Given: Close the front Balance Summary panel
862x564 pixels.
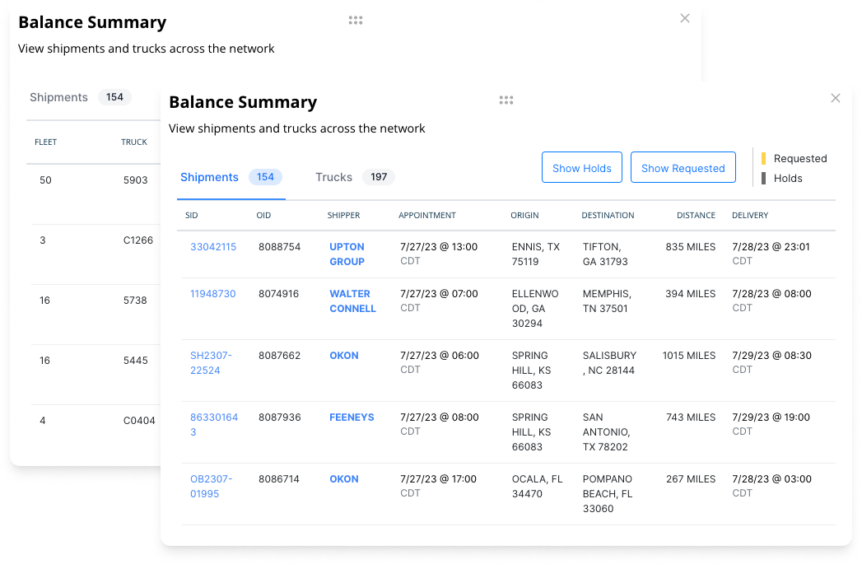Looking at the screenshot, I should tap(835, 98).
